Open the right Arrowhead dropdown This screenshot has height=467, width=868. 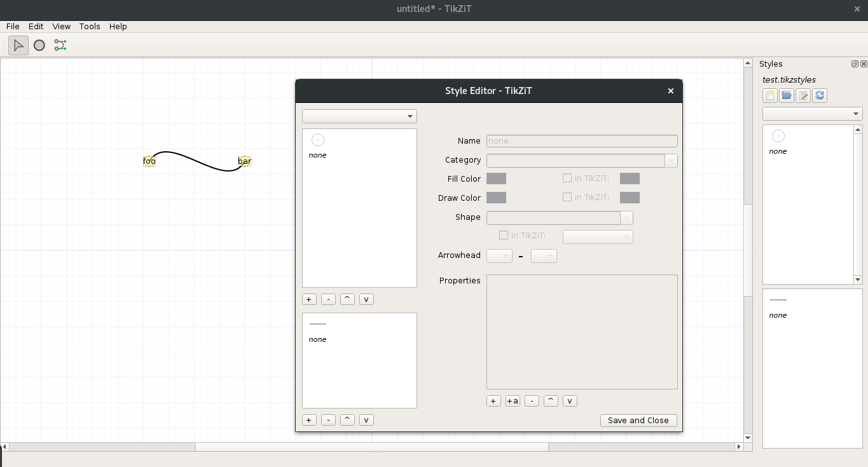[544, 255]
